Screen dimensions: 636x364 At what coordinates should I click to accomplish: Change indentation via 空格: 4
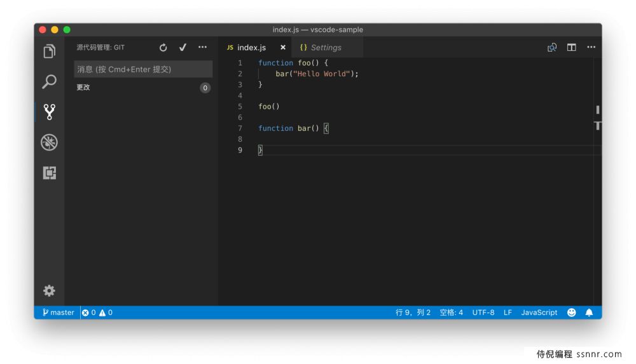451,313
